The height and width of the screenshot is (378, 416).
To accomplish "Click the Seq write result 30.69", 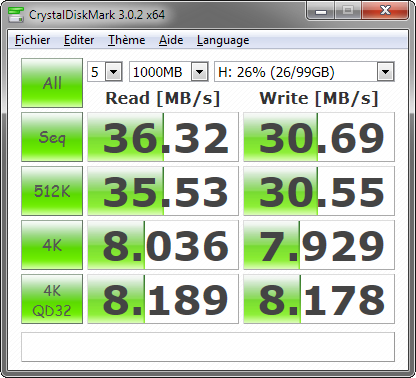I will (x=319, y=137).
